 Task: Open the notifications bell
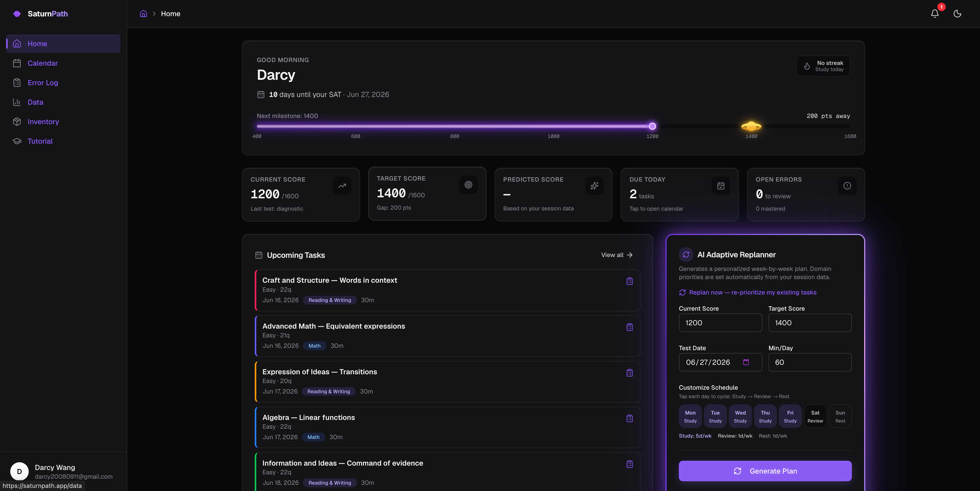coord(935,14)
